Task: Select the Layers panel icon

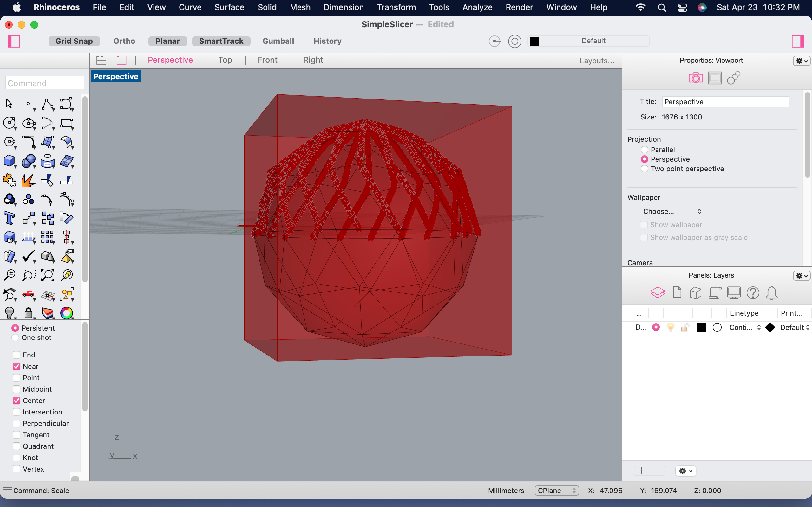Action: pyautogui.click(x=657, y=293)
